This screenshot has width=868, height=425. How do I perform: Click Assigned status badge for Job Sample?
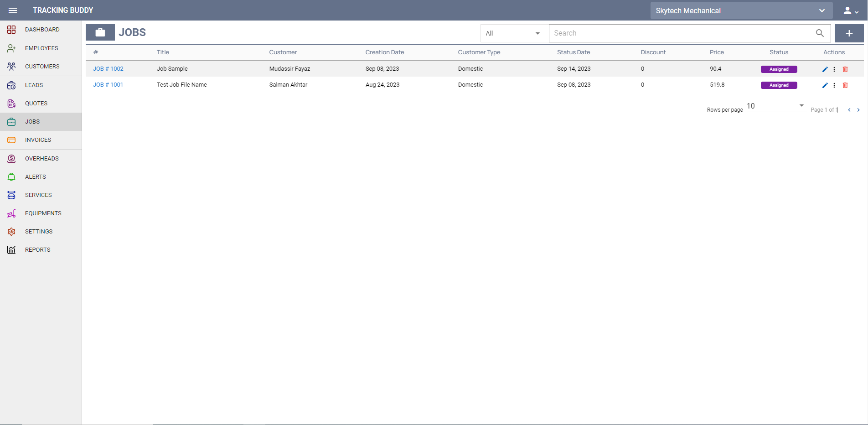pos(779,69)
